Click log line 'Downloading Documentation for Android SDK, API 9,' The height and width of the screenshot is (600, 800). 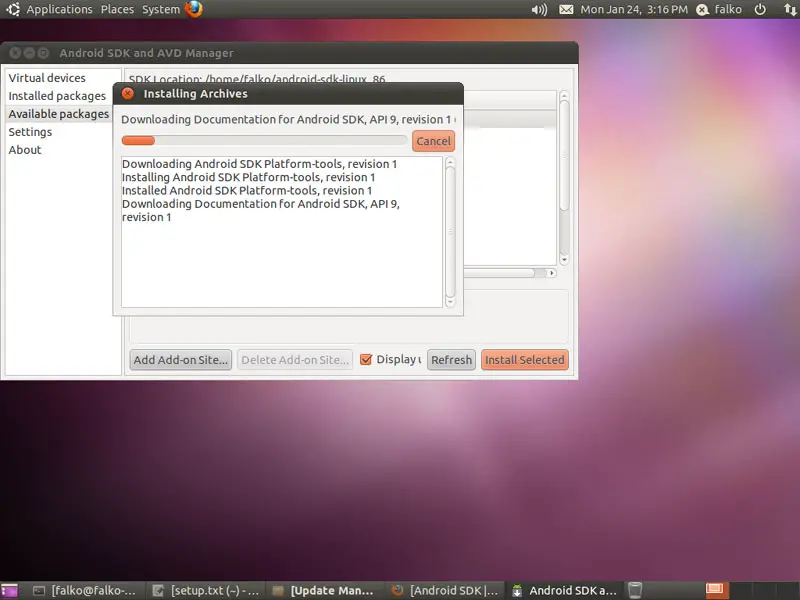pyautogui.click(x=261, y=204)
